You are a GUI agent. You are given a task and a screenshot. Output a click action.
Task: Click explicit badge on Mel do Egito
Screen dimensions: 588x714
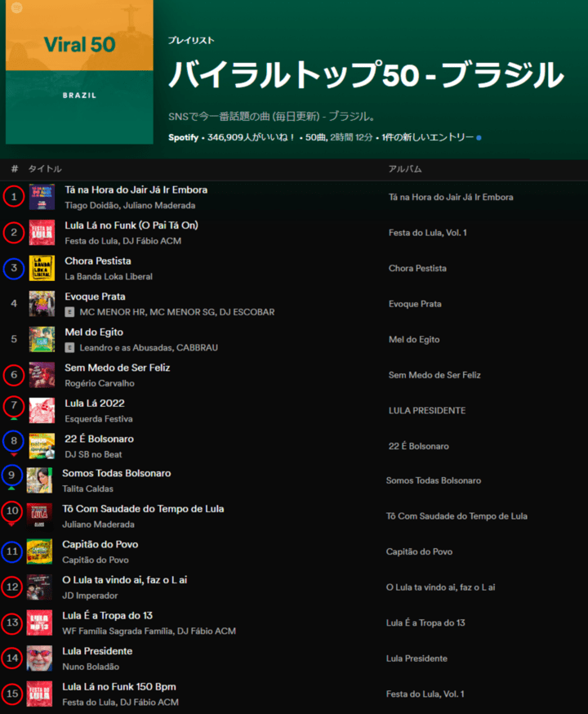coord(70,348)
